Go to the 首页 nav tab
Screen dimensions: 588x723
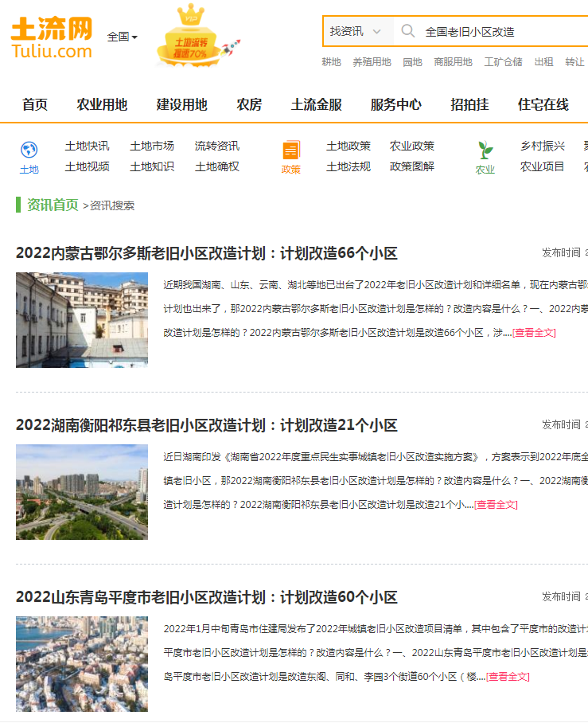[x=35, y=104]
